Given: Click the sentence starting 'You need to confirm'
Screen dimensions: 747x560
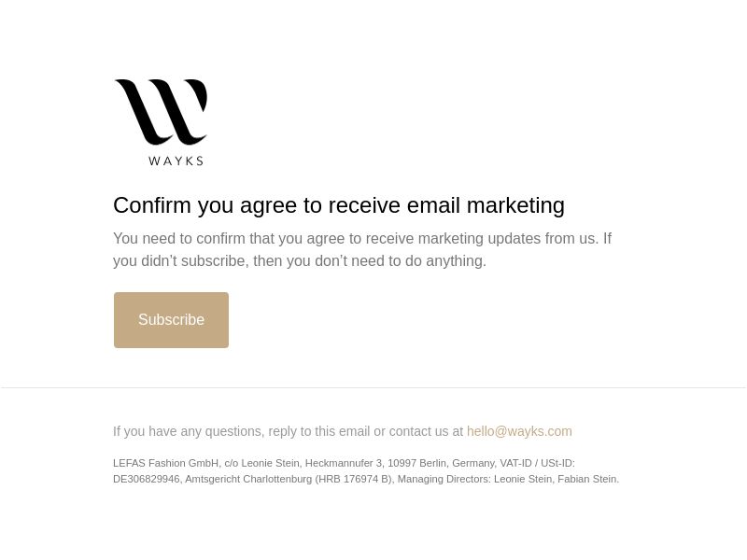Looking at the screenshot, I should pyautogui.click(x=356, y=238).
